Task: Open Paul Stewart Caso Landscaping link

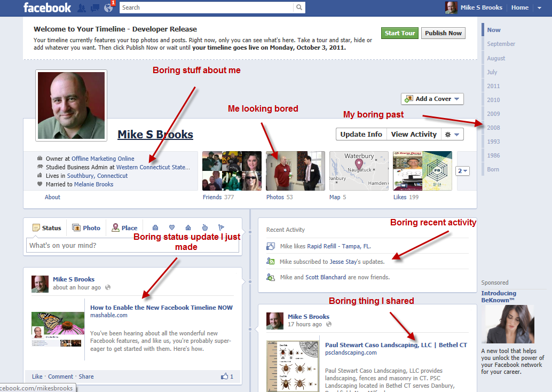Action: (x=396, y=345)
